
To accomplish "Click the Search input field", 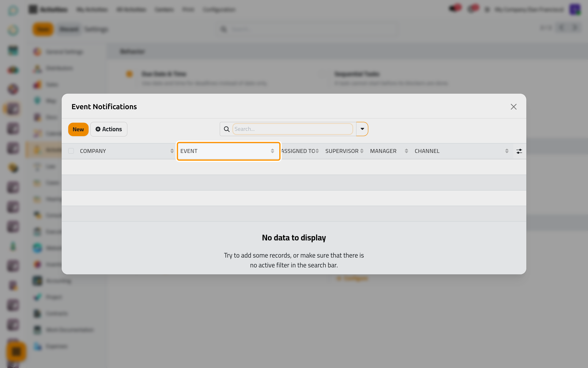I will click(293, 129).
